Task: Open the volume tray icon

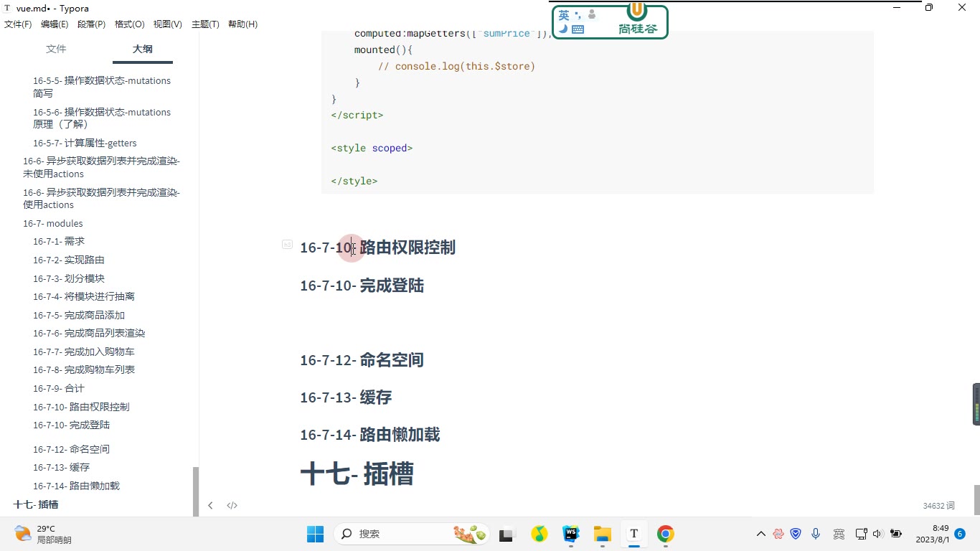Action: click(x=877, y=534)
